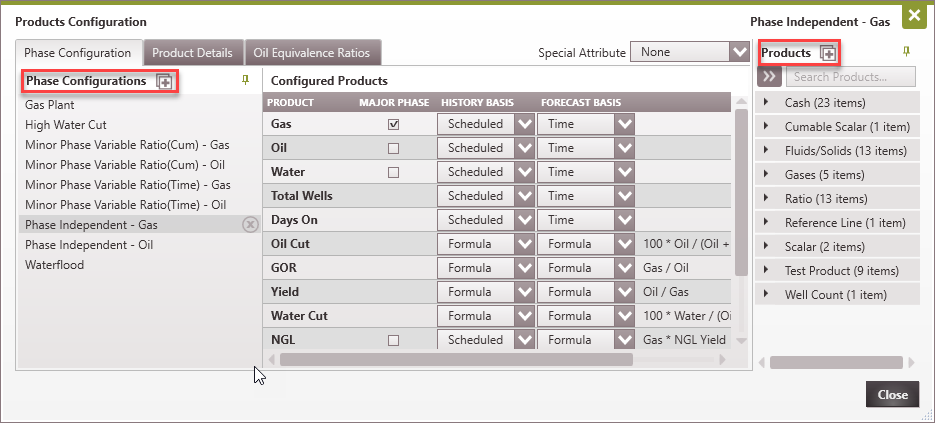Open the History Basis dropdown for Oil Cut
The width and height of the screenshot is (935, 423).
(x=525, y=244)
